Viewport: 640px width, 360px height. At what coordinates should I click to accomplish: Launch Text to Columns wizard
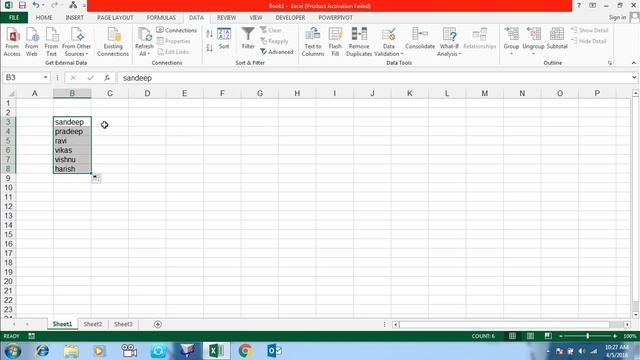(x=313, y=42)
